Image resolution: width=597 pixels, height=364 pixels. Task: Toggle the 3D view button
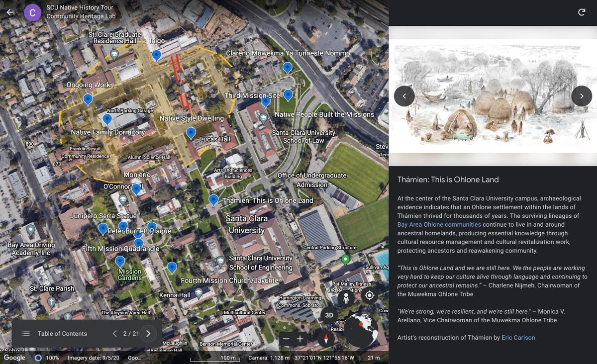(x=329, y=315)
